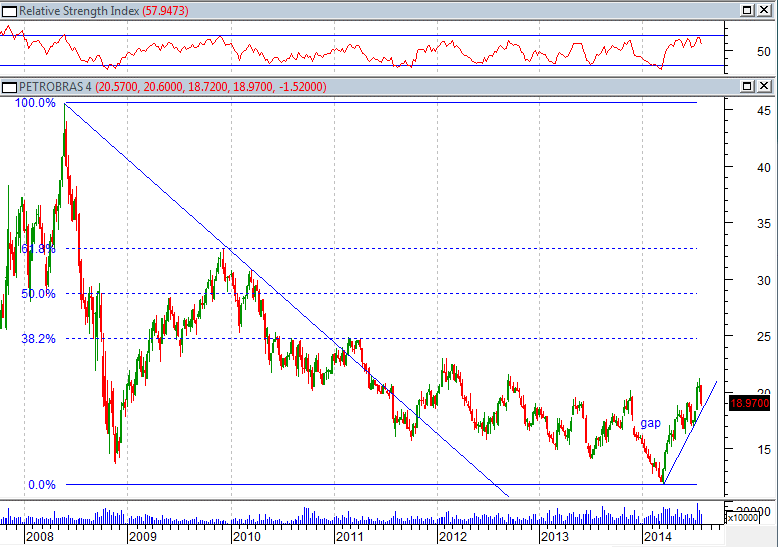Click the 40 price axis value
The image size is (778, 547).
pos(764,168)
